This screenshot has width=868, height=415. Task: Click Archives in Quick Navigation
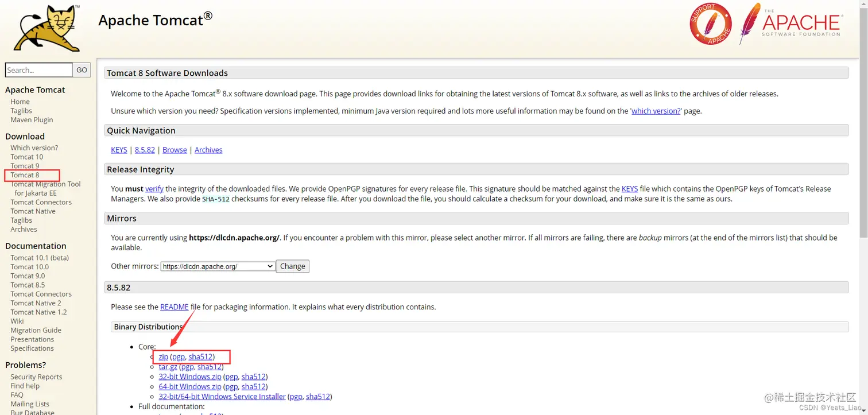click(208, 150)
